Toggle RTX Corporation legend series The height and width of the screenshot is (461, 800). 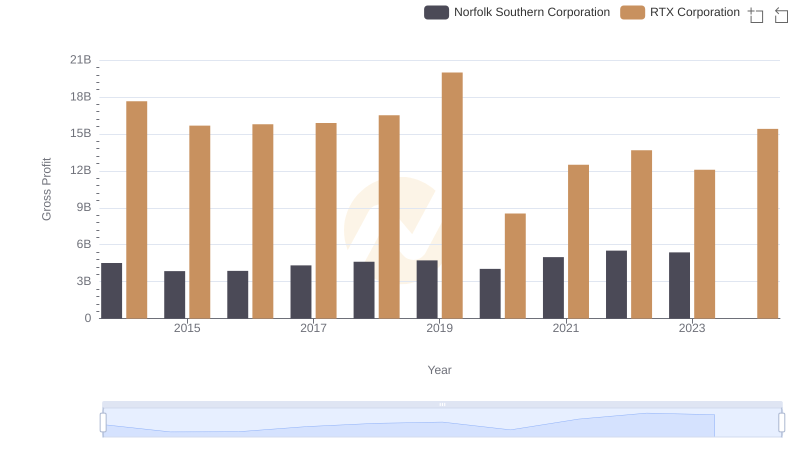680,12
